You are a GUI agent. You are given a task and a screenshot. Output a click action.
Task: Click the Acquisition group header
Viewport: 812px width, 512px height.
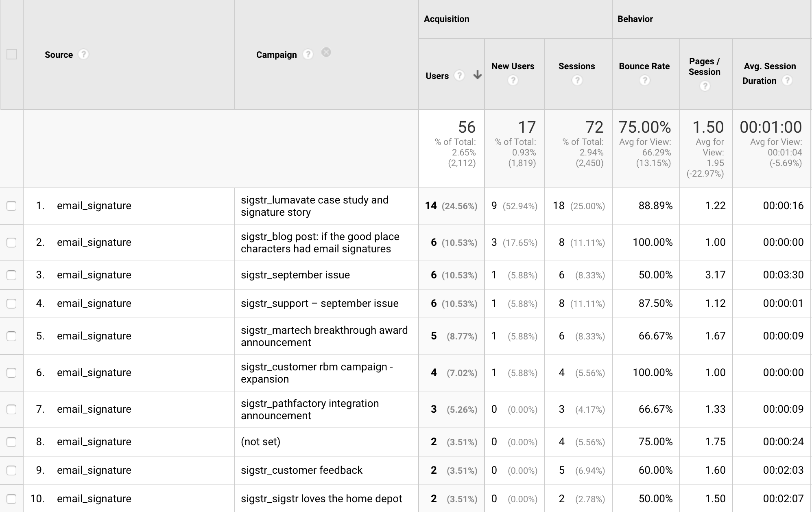point(447,19)
